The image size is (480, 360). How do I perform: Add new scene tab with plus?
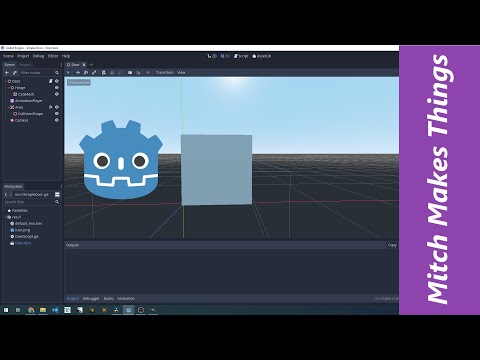pos(91,64)
